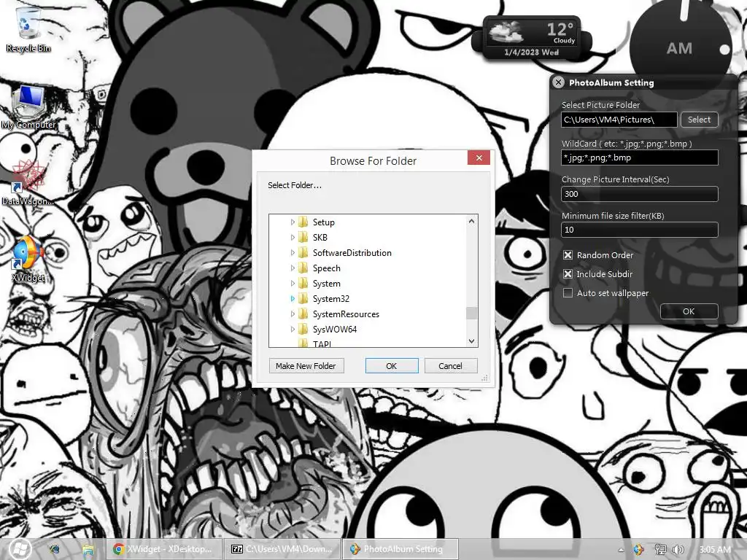Viewport: 747px width, 560px height.
Task: Expand the Setup folder node
Action: (293, 222)
